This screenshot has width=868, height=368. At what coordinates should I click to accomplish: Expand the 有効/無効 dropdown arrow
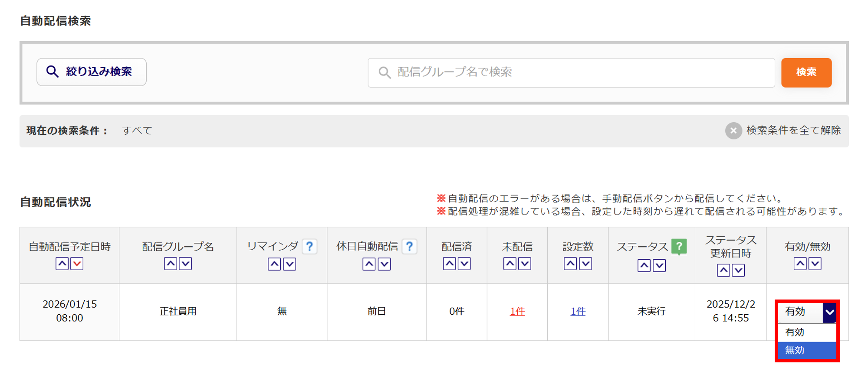coord(829,312)
